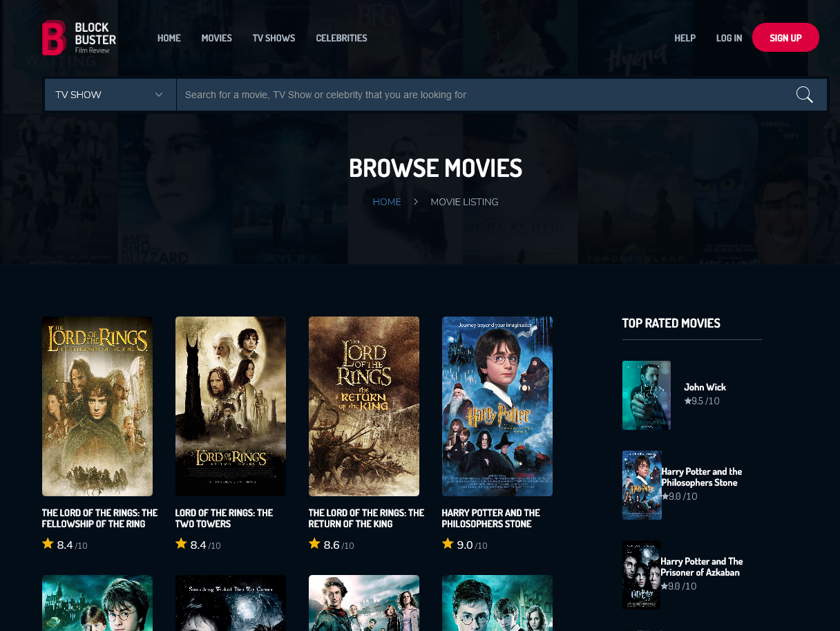
Task: Open the Fellowship of the Ring poster
Action: coord(97,406)
